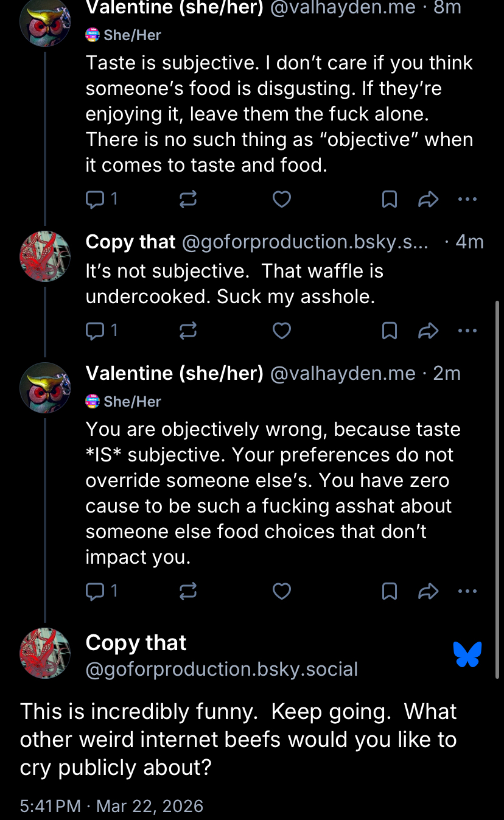Screen dimensions: 504x820
Task: Open more options on 'objectively wrong' post
Action: click(x=467, y=591)
